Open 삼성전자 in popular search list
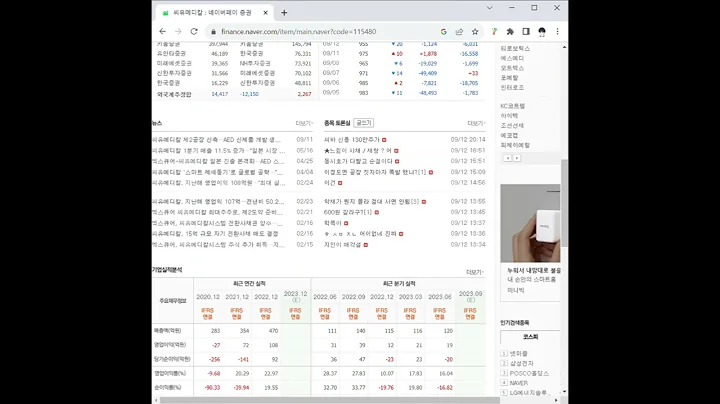Image resolution: width=720 pixels, height=404 pixels. 521,363
